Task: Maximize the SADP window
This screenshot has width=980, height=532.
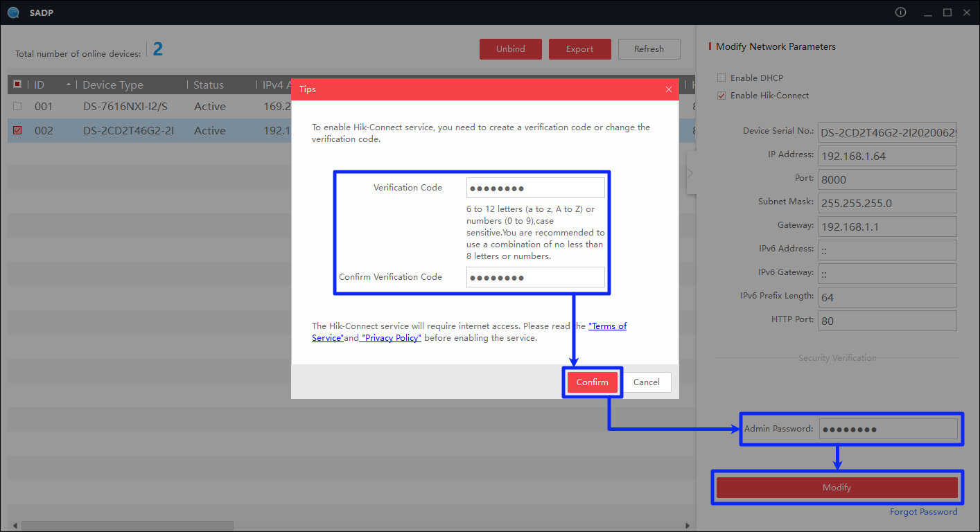Action: (947, 12)
